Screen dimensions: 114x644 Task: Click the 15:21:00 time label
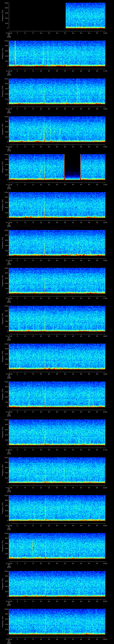click(9, 488)
